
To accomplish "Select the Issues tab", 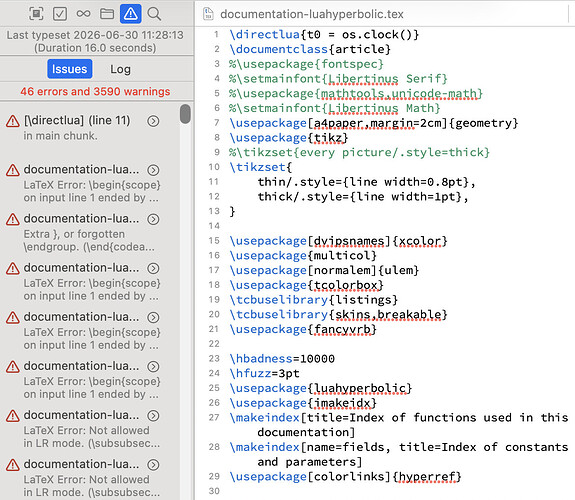I will coord(70,69).
